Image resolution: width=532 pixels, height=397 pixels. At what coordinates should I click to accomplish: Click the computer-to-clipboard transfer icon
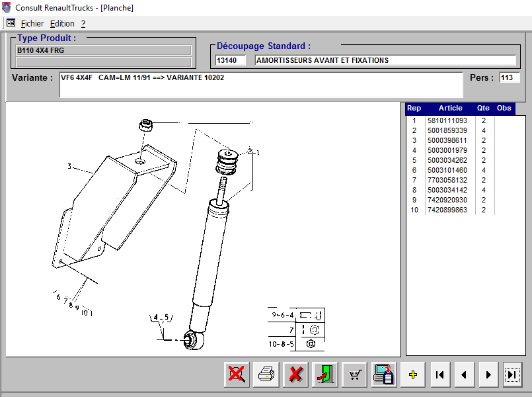pyautogui.click(x=384, y=375)
